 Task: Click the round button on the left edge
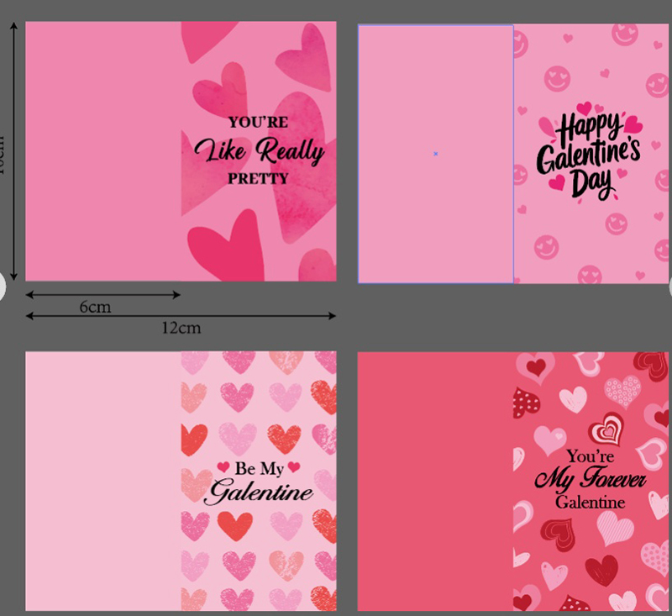(3, 286)
